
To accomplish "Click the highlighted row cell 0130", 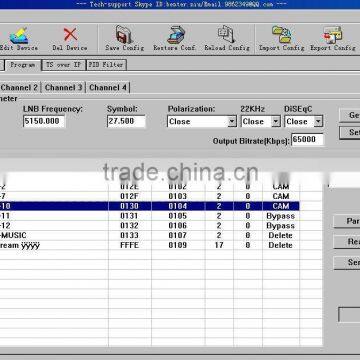I will coord(129,206).
